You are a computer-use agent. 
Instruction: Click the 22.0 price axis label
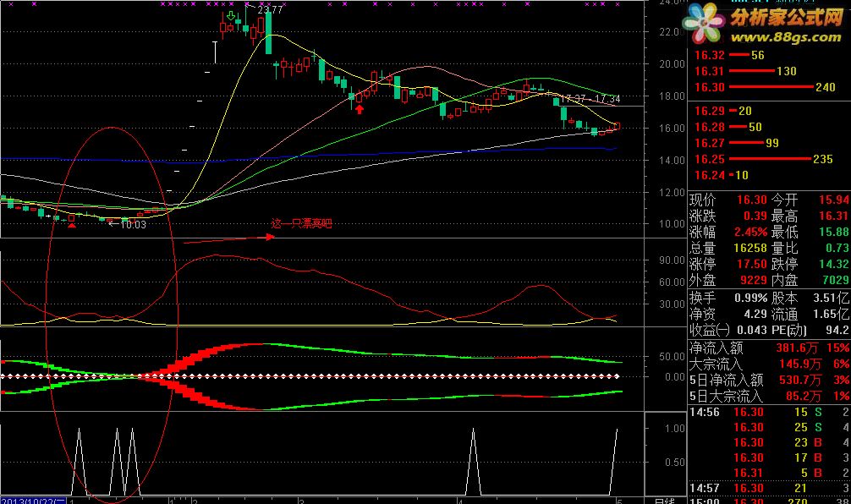(x=669, y=32)
